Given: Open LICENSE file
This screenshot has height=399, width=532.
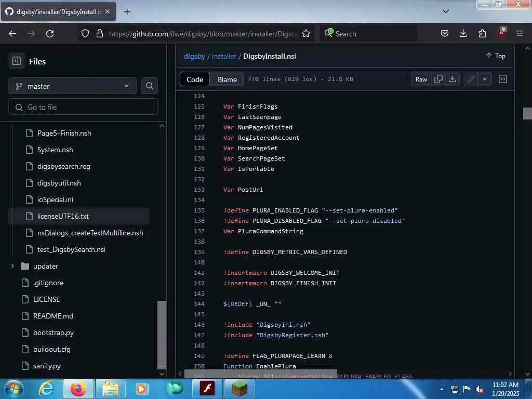Looking at the screenshot, I should click(46, 299).
